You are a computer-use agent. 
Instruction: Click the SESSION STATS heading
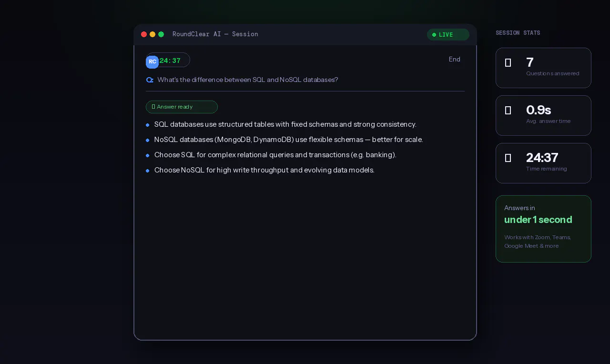pyautogui.click(x=518, y=33)
